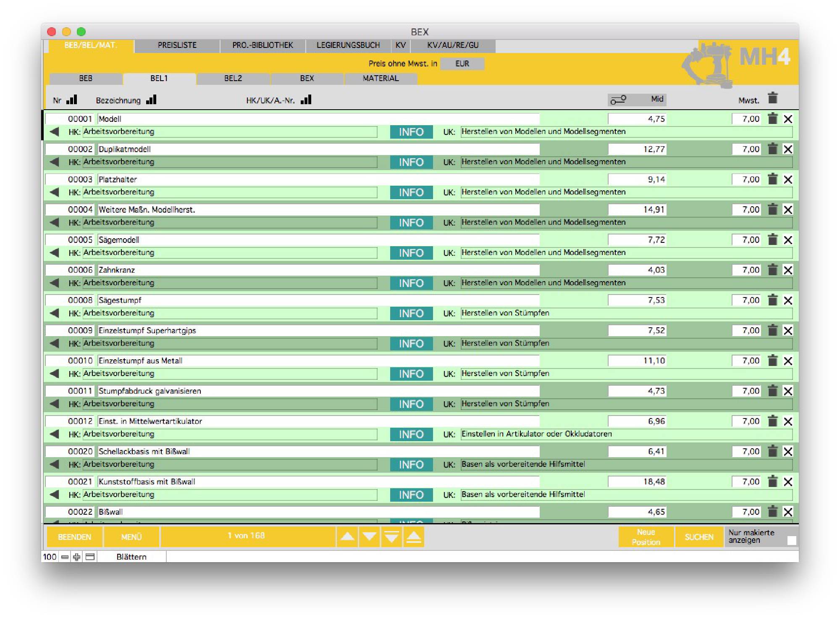The height and width of the screenshot is (621, 840).
Task: Open EUR currency selector
Action: pyautogui.click(x=462, y=63)
